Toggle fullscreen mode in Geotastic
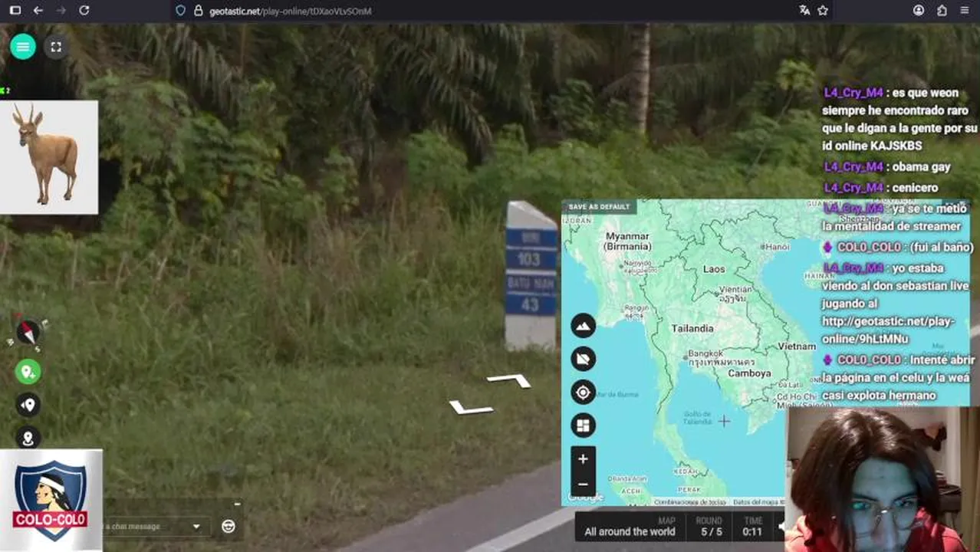The image size is (980, 552). point(56,47)
